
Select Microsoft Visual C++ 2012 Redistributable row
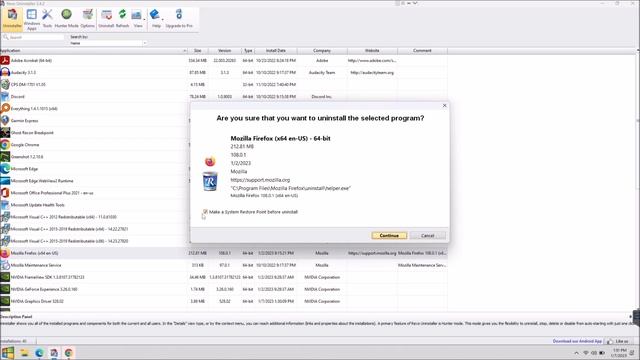[93, 217]
